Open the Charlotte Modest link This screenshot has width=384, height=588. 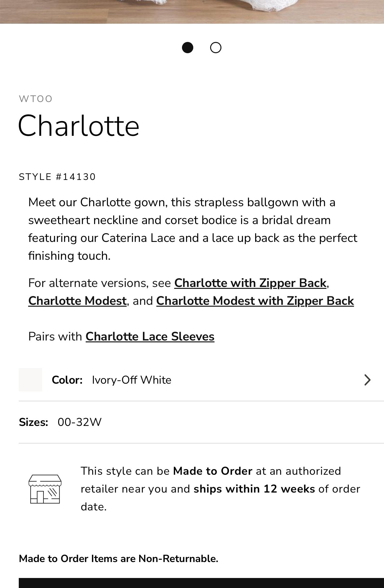click(x=77, y=301)
